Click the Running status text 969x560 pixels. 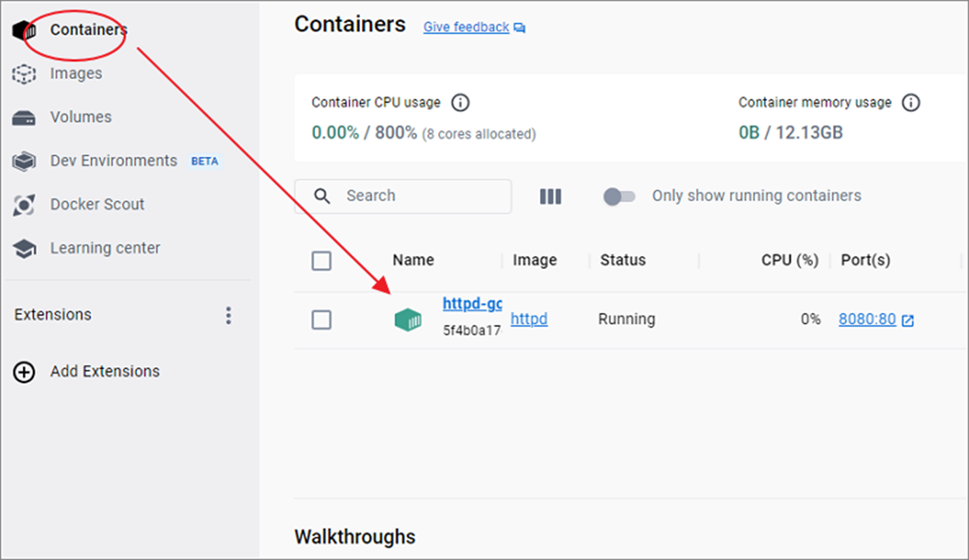pos(627,319)
